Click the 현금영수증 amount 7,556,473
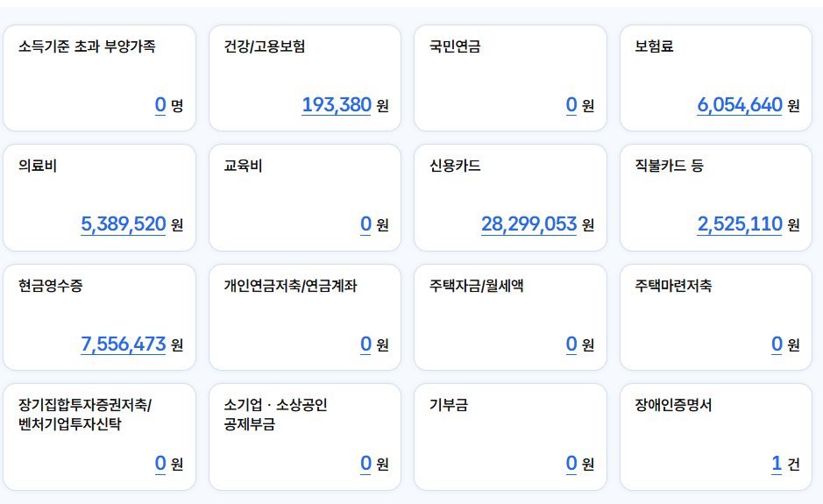Image resolution: width=823 pixels, height=504 pixels. click(x=124, y=344)
